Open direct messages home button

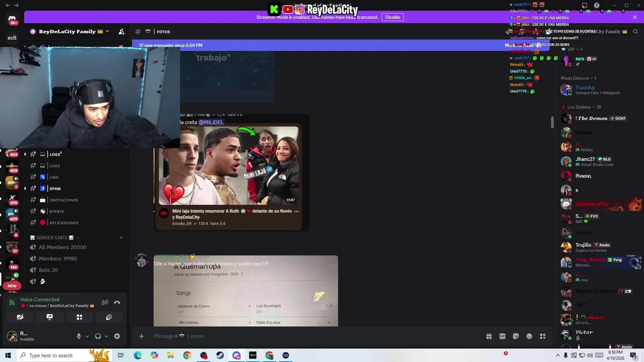point(12,20)
